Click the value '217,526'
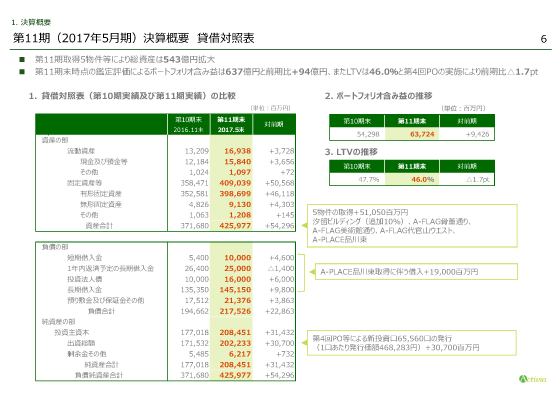The image size is (560, 396). [x=235, y=311]
